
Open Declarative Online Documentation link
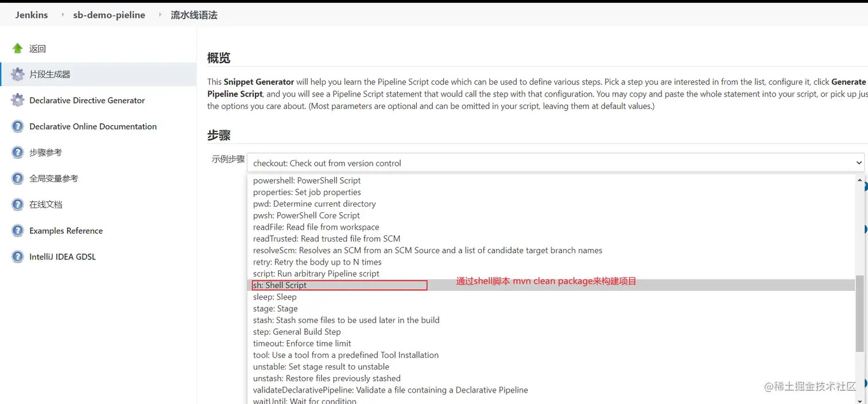click(x=93, y=126)
